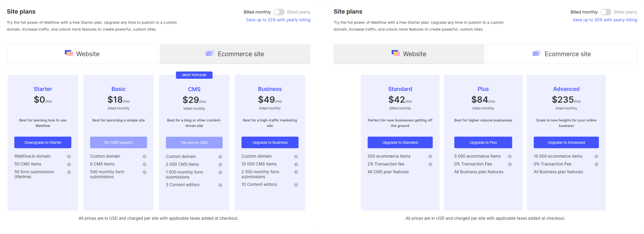
Task: Click the help icon next to 2% Transaction fee
Action: [431, 164]
